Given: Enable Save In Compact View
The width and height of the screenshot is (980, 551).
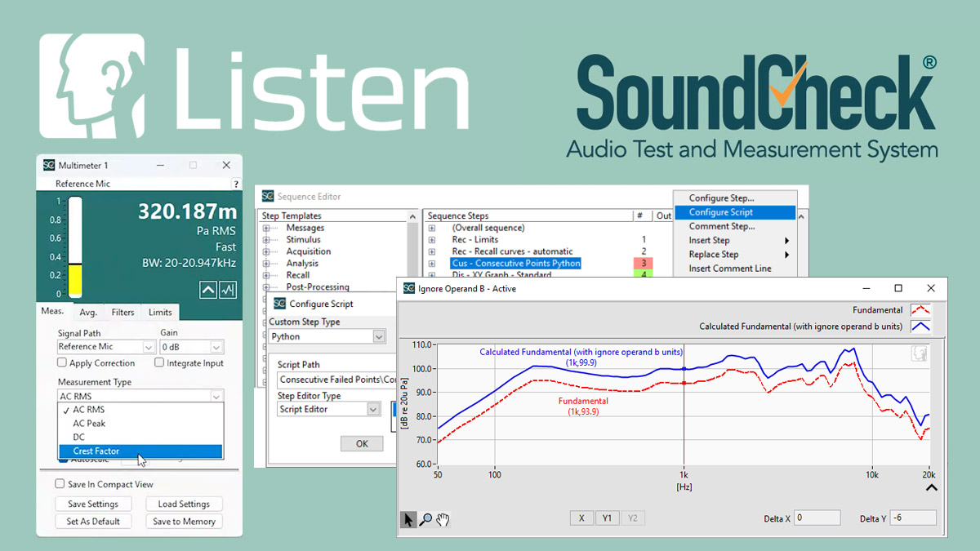Looking at the screenshot, I should [60, 483].
